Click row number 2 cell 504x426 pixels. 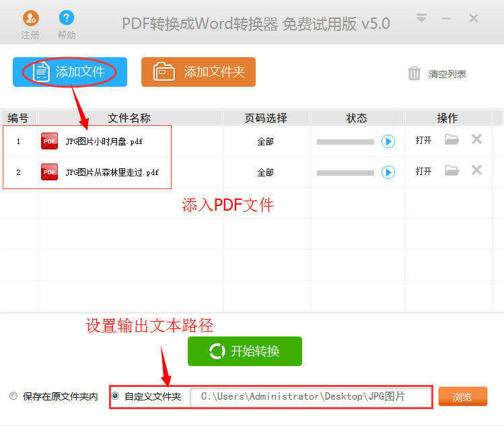point(19,172)
